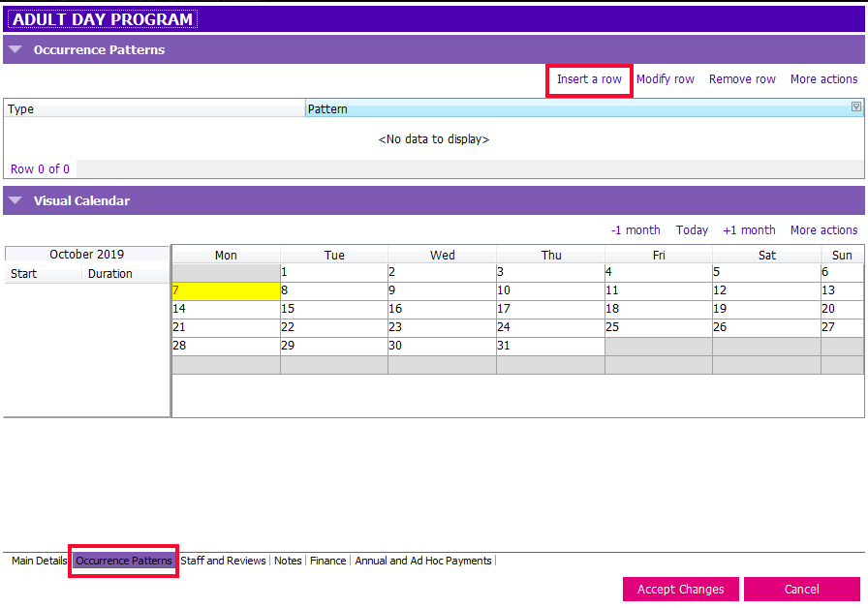Click Row 0 of 0 indicator
Viewport: 868px width, 608px height.
point(40,169)
